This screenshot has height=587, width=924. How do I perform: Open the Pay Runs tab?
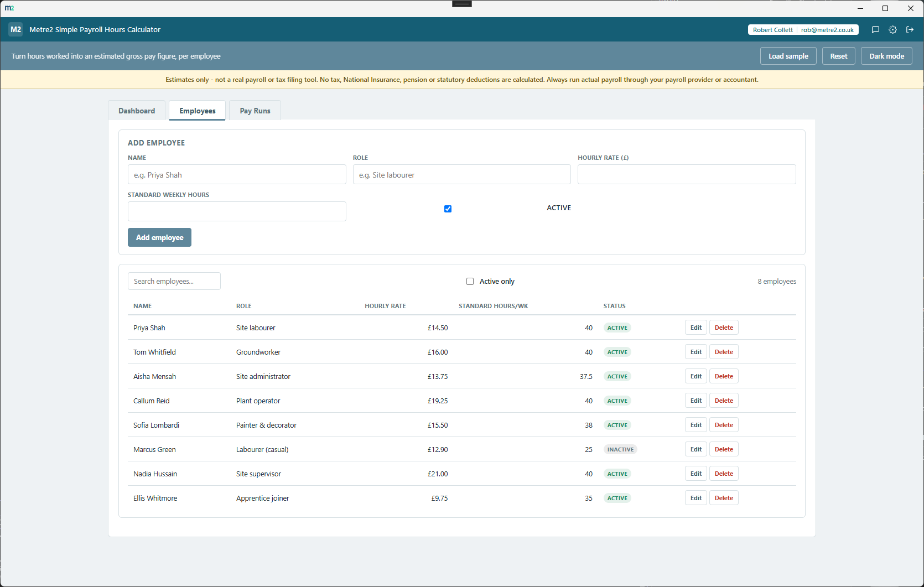pos(255,111)
